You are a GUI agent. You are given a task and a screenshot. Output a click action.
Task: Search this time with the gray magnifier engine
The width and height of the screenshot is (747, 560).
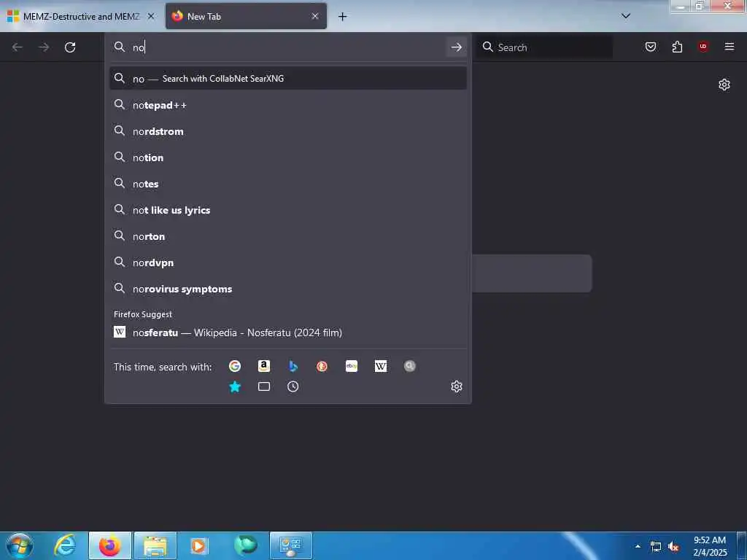pos(410,366)
